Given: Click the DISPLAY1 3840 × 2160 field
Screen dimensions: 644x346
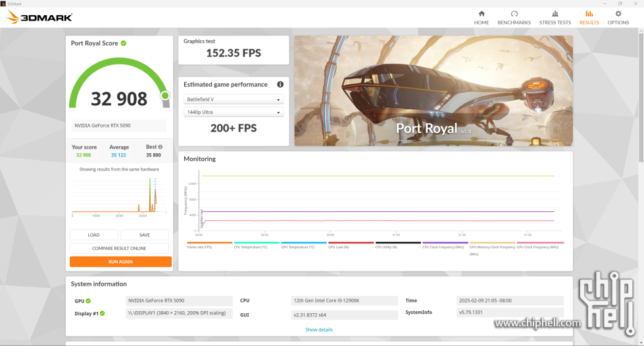Looking at the screenshot, I should 179,313.
